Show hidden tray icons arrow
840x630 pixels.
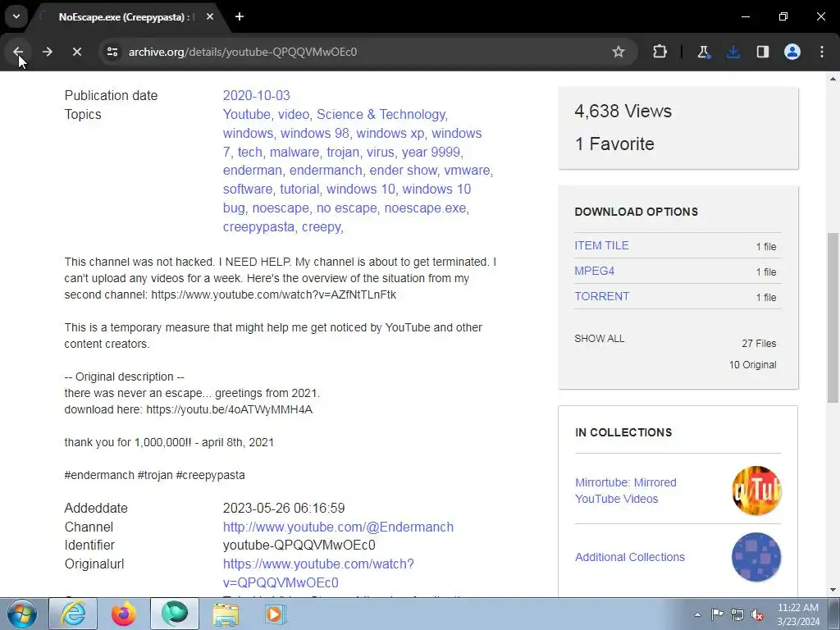[x=697, y=614]
